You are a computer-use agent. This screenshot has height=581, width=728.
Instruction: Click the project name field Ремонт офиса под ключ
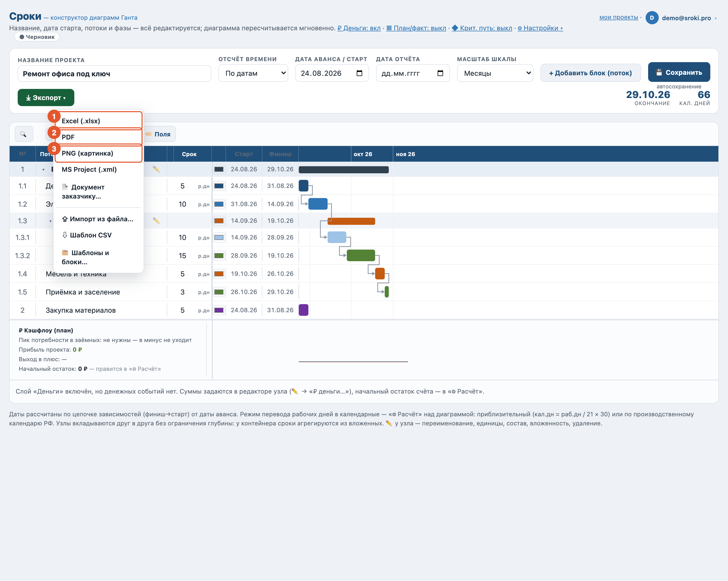coord(115,74)
